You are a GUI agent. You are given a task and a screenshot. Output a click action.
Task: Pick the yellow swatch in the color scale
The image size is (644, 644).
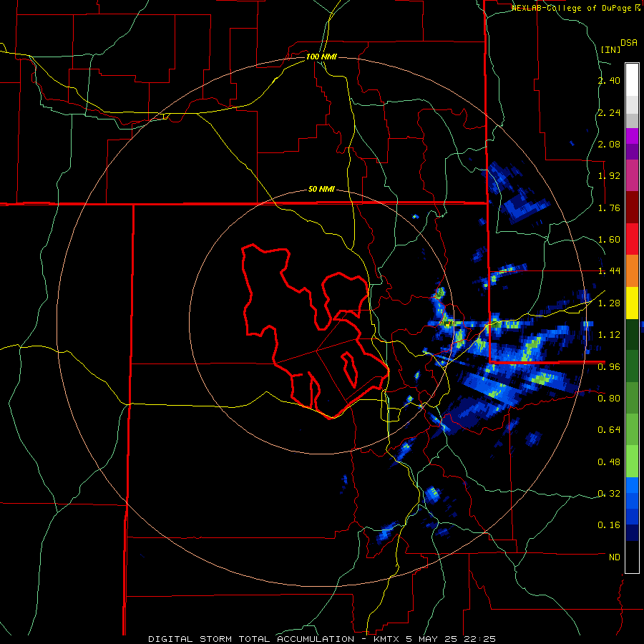click(632, 303)
